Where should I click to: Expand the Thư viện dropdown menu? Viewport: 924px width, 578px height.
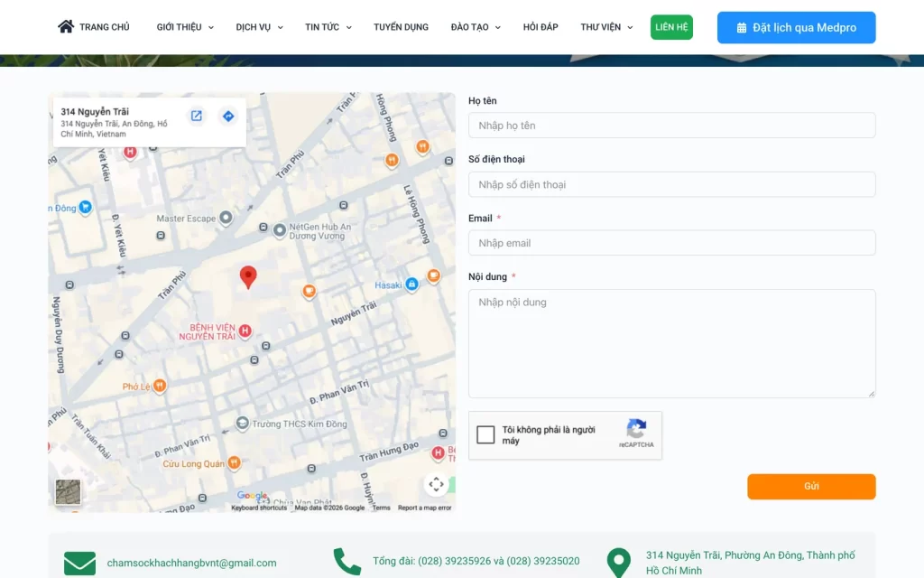pyautogui.click(x=606, y=27)
